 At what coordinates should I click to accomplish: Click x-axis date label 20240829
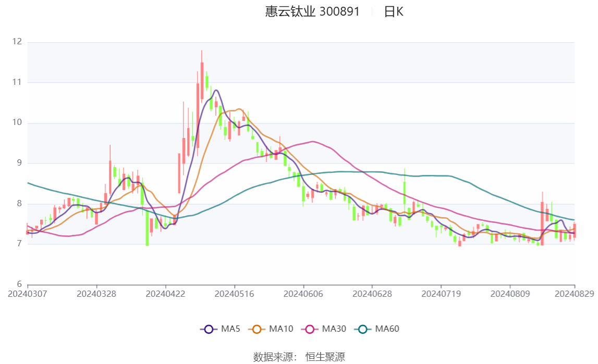click(x=575, y=294)
